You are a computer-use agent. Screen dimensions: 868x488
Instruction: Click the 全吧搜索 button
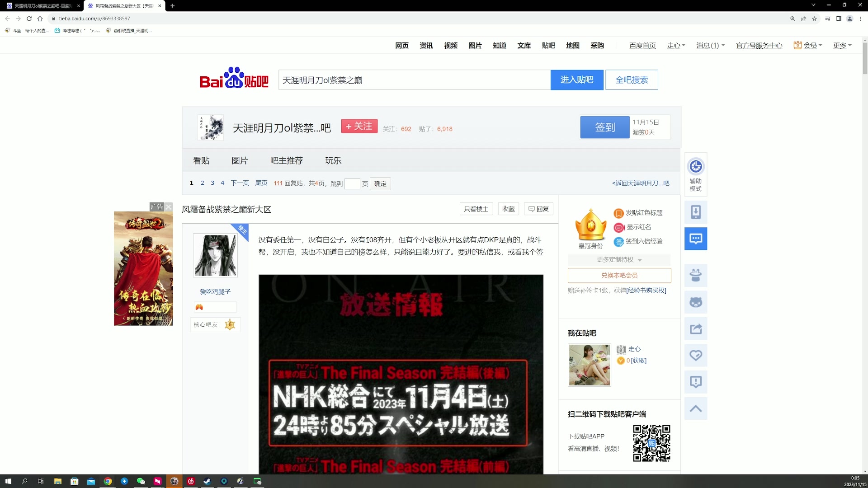pos(632,80)
